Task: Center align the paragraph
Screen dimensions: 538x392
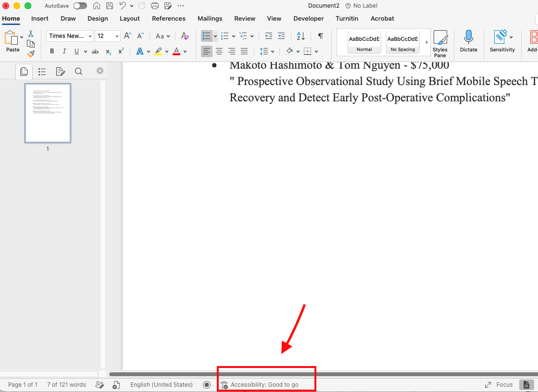Action: pos(219,51)
